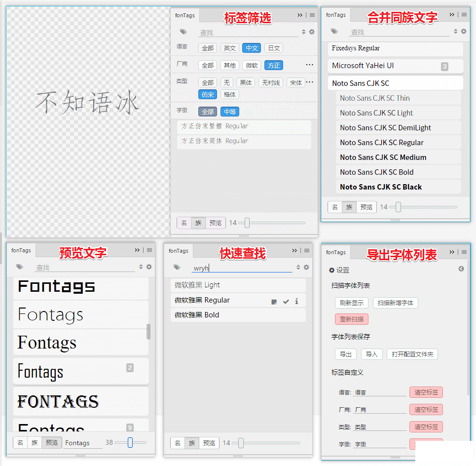This screenshot has height=466, width=476.
Task: Click the 导入 button
Action: pos(371,354)
